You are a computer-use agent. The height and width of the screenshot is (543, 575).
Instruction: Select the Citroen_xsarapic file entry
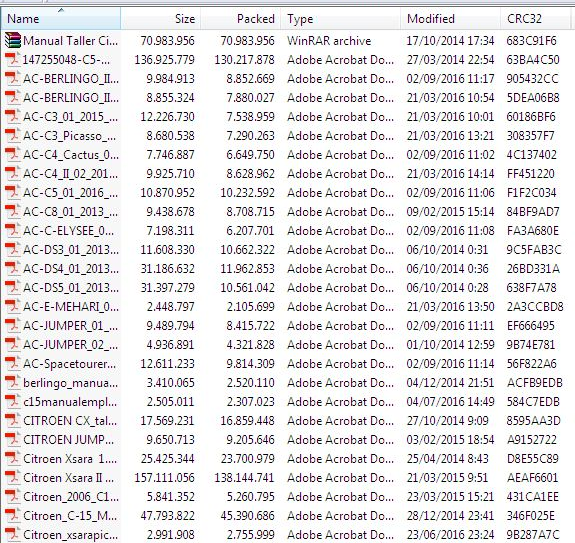pos(286,535)
